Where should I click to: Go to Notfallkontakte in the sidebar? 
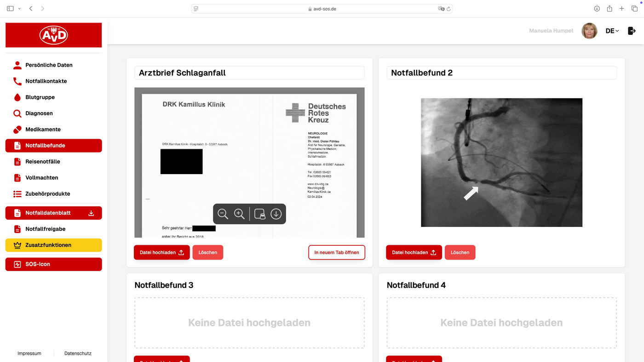click(x=53, y=81)
